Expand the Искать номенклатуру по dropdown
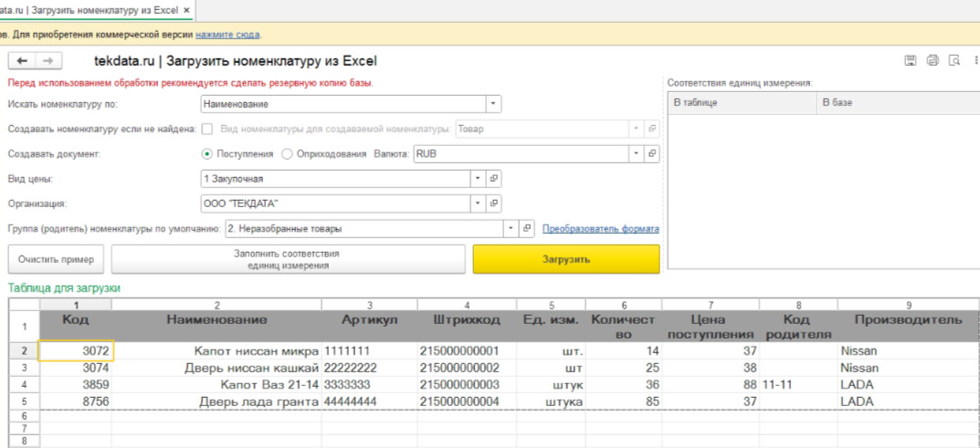Screen dimensions: 980x448 click(x=494, y=104)
